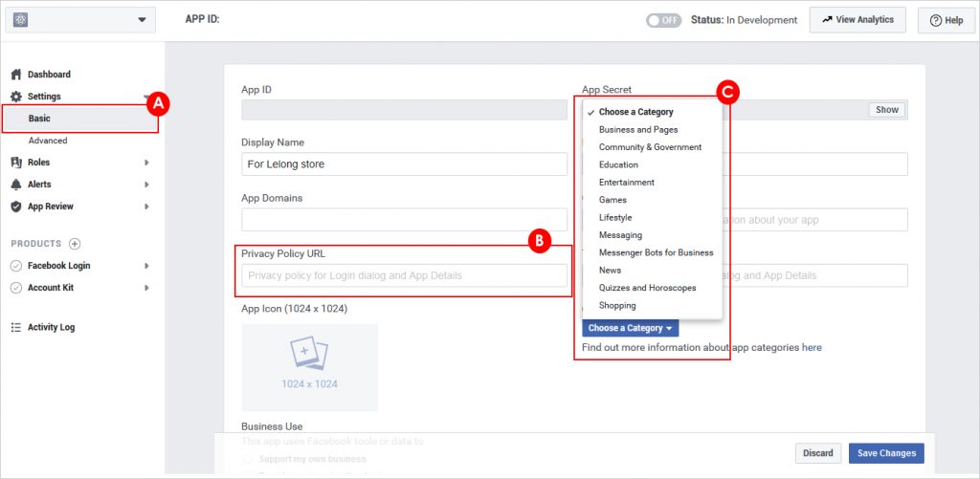
Task: Click the Roles icon
Action: [16, 163]
